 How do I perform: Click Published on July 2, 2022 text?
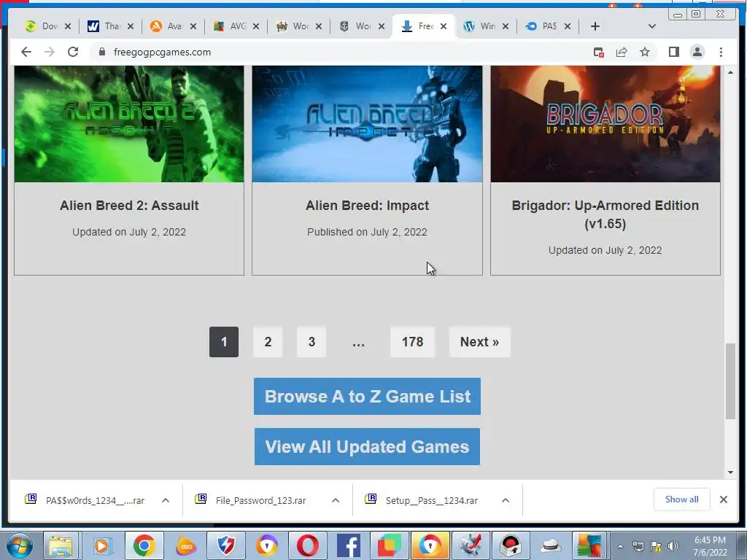click(368, 232)
